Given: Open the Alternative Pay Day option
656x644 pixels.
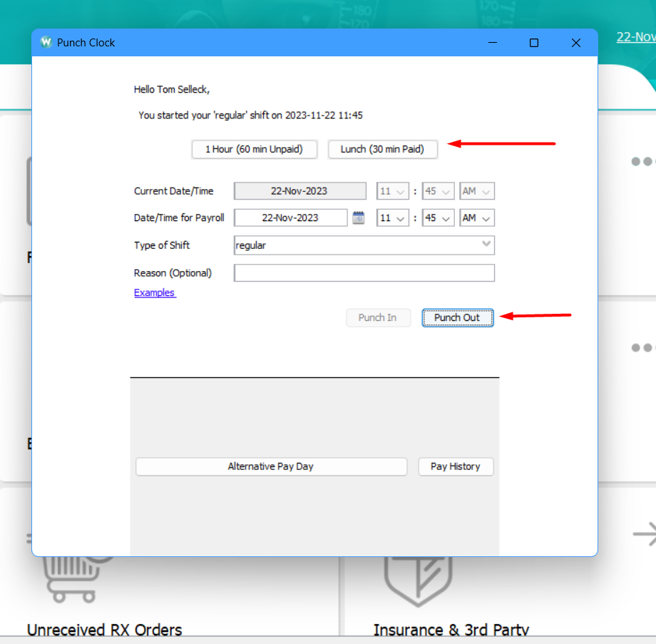Looking at the screenshot, I should point(271,466).
